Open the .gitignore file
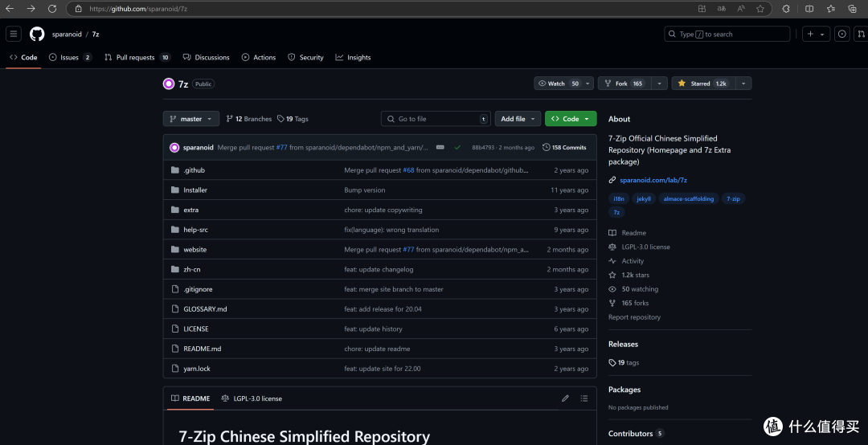 click(198, 289)
